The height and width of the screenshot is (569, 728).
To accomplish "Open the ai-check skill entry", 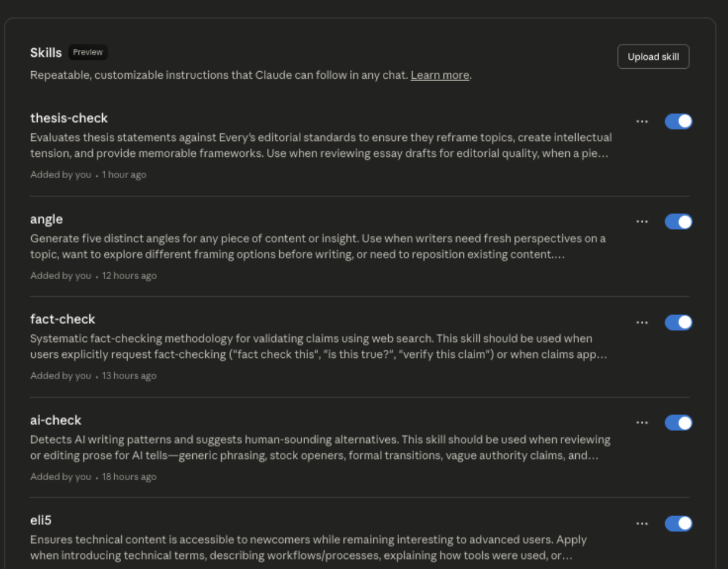I will 56,420.
